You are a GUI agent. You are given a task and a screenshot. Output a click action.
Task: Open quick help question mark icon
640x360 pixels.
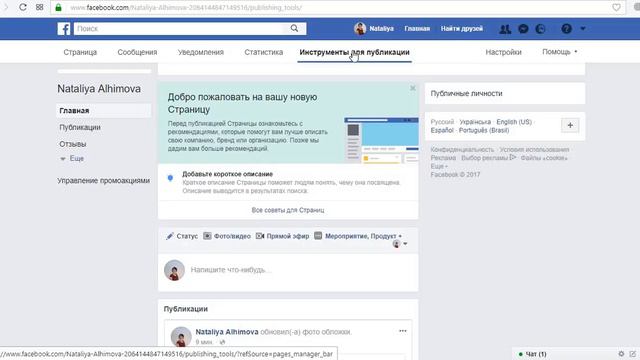click(x=566, y=29)
